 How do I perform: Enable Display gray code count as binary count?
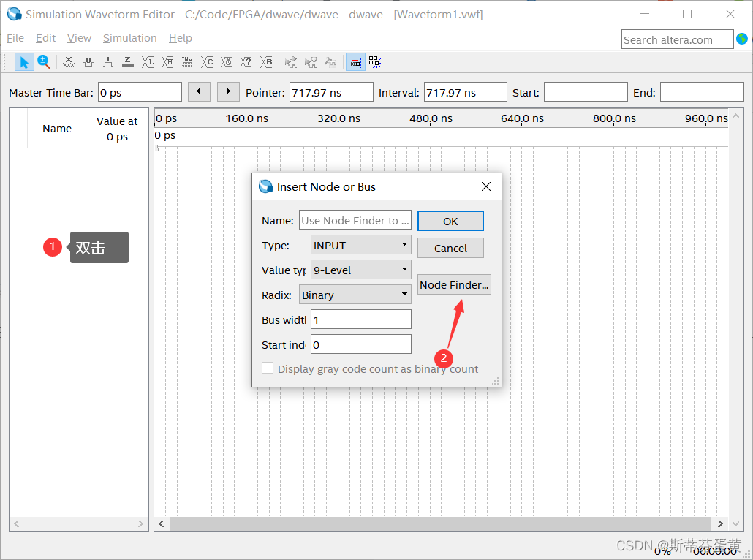pyautogui.click(x=268, y=368)
